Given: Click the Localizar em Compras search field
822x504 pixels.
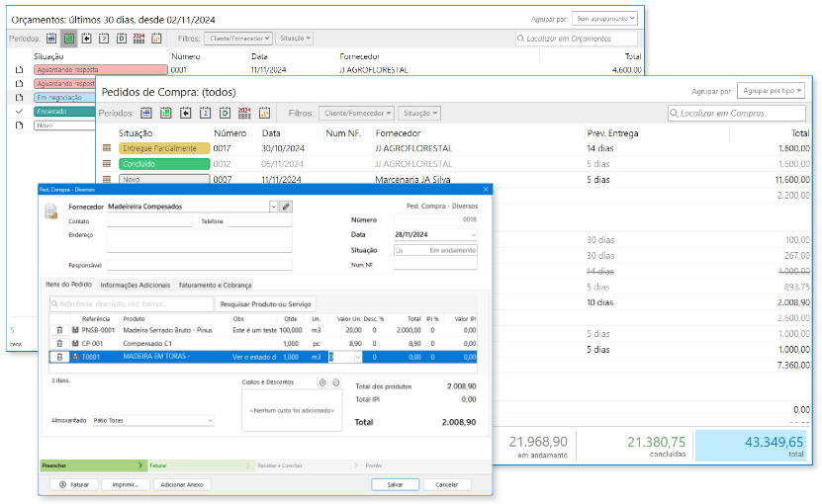Looking at the screenshot, I should 737,114.
